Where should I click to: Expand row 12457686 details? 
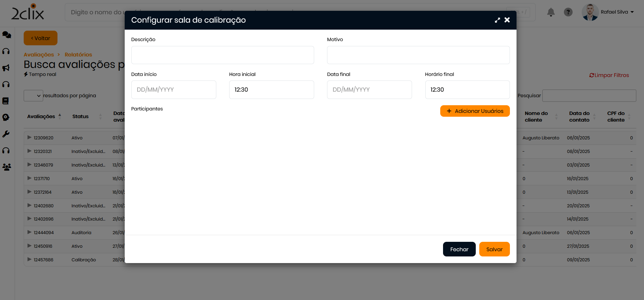(x=30, y=260)
